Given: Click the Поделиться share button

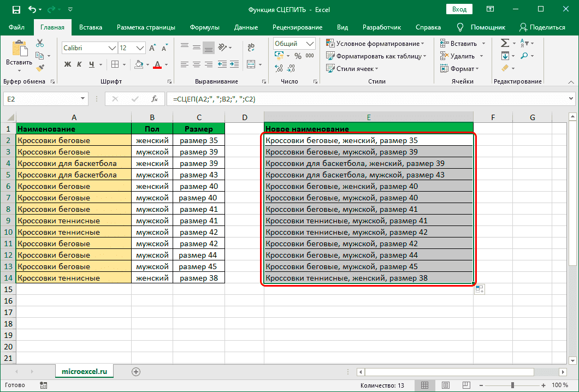Looking at the screenshot, I should coord(542,27).
